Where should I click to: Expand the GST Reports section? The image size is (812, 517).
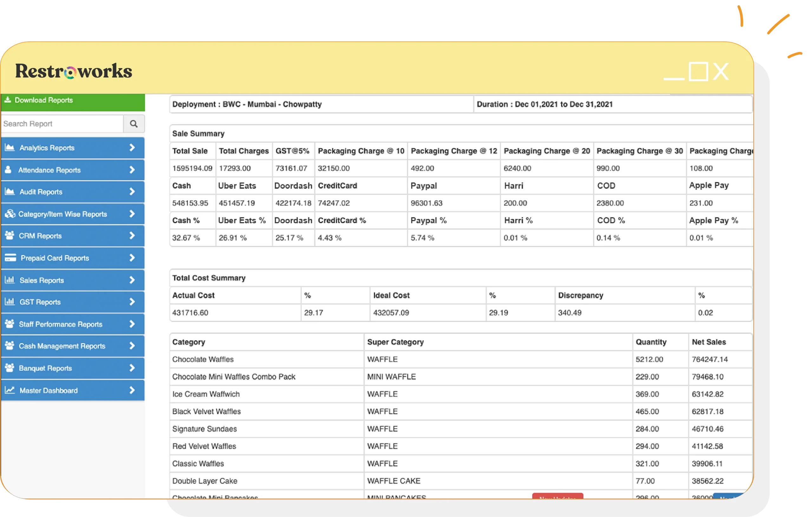(132, 302)
